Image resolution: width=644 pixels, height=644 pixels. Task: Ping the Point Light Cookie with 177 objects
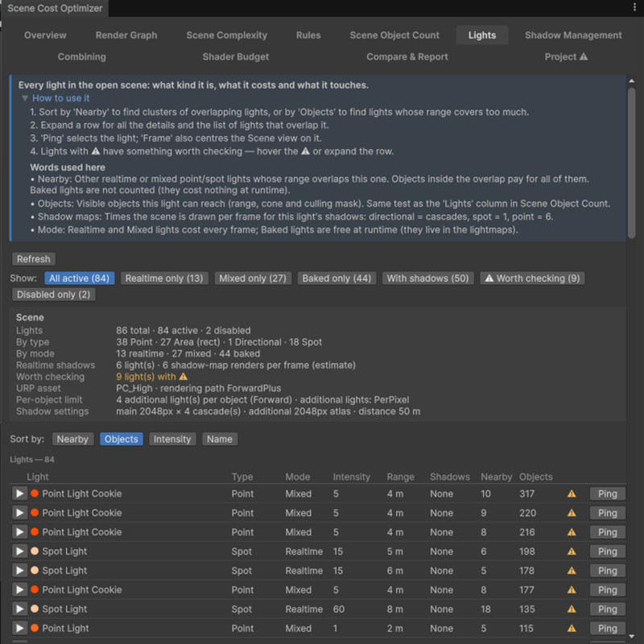pos(608,590)
